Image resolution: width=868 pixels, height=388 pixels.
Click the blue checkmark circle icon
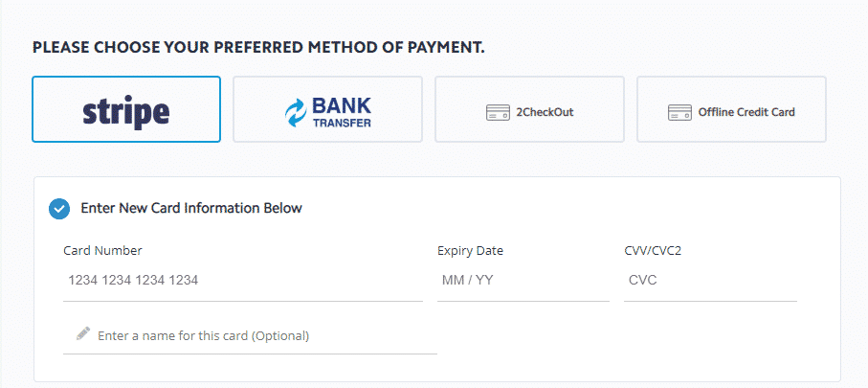tap(59, 209)
